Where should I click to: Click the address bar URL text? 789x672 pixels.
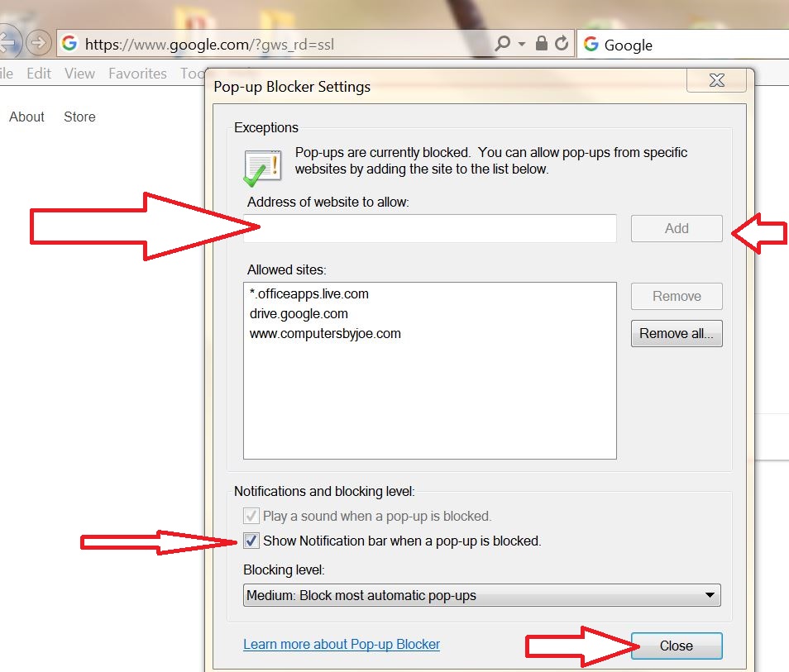pyautogui.click(x=209, y=45)
